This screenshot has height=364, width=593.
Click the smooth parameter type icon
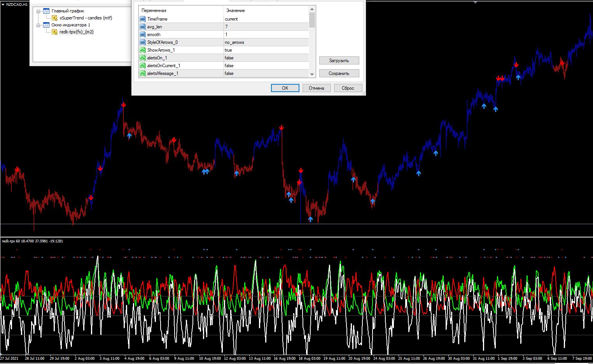coord(142,35)
